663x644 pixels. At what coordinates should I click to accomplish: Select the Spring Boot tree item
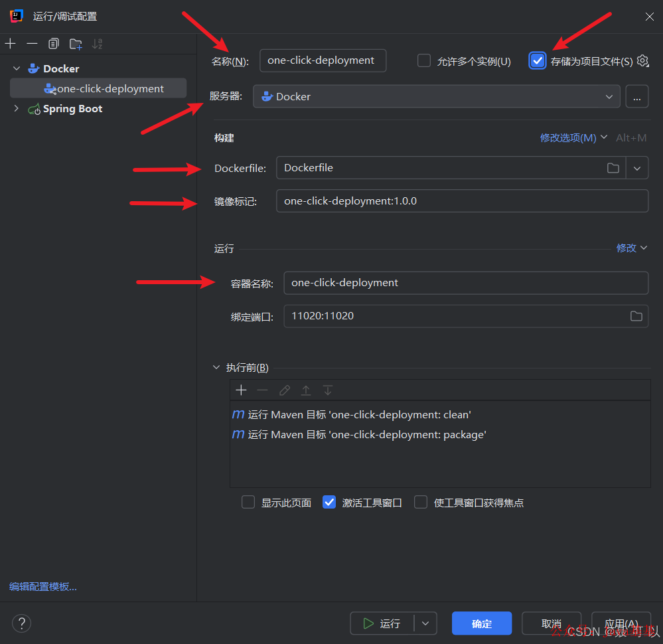pyautogui.click(x=72, y=109)
